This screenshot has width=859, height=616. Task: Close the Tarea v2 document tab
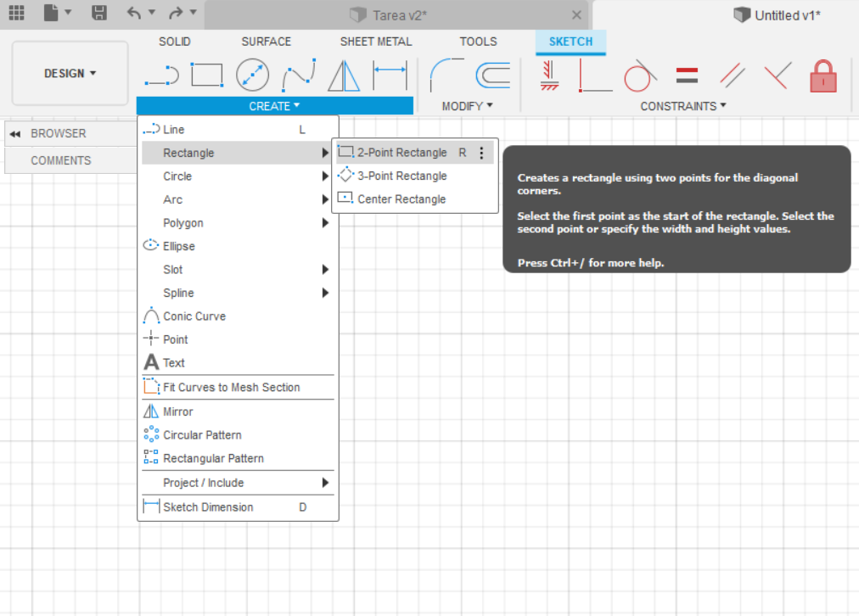pyautogui.click(x=576, y=15)
